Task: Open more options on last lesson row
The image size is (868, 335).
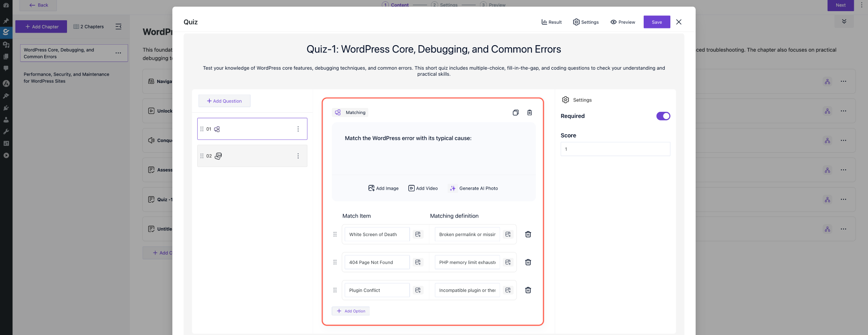Action: click(x=844, y=229)
